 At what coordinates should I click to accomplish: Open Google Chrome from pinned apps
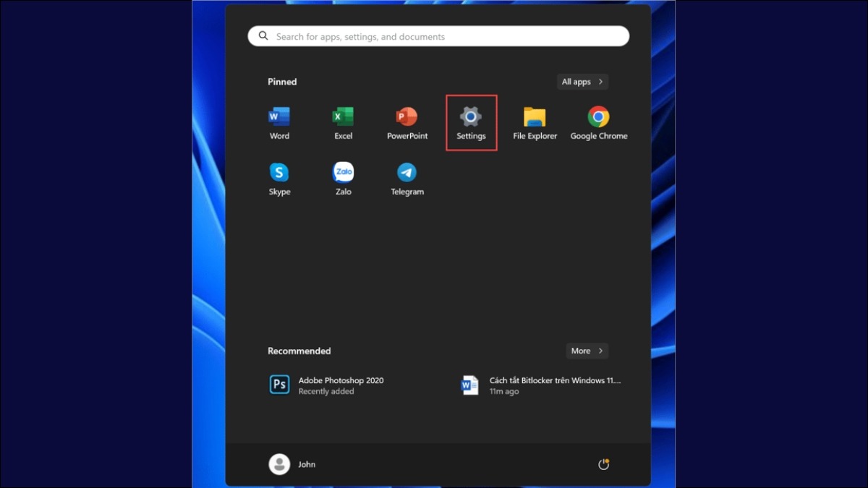pyautogui.click(x=598, y=124)
